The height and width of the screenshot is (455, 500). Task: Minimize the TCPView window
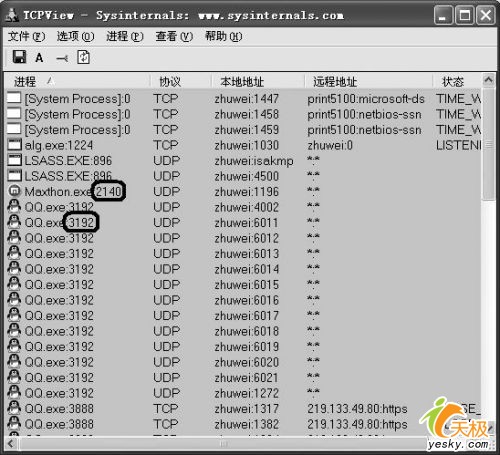[x=443, y=15]
